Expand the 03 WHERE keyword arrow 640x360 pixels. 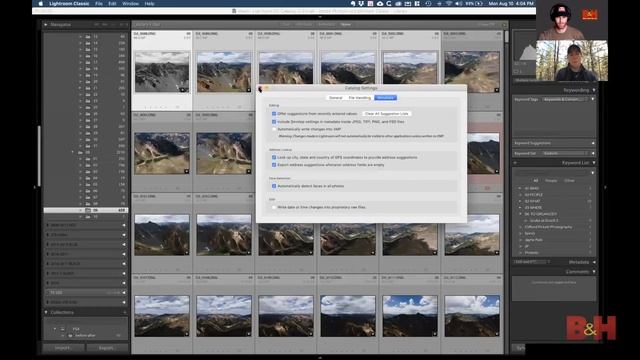pos(520,208)
